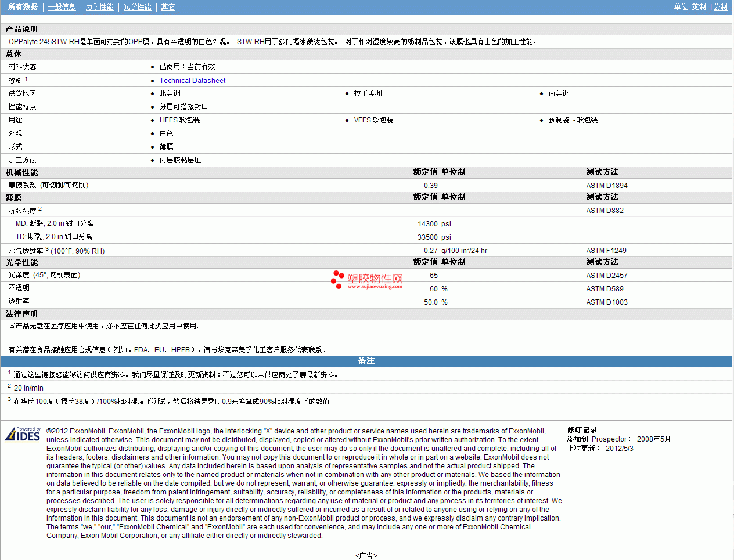The width and height of the screenshot is (734, 560).
Task: Open the 所有数据 tab
Action: [23, 7]
